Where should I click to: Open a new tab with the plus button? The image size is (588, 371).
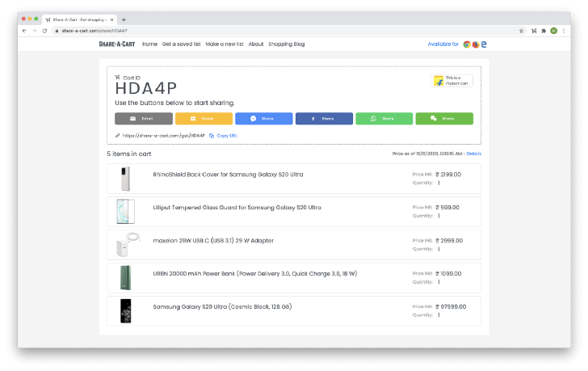click(x=124, y=19)
